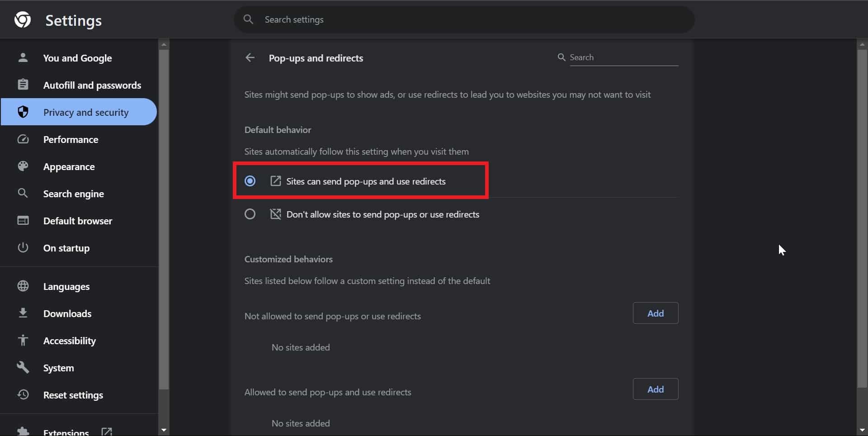Open Autofill and passwords section
This screenshot has height=436, width=868.
tap(92, 85)
